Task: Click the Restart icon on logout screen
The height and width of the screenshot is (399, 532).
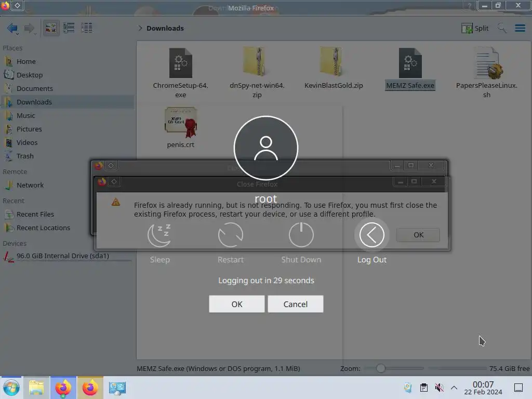Action: pos(230,235)
